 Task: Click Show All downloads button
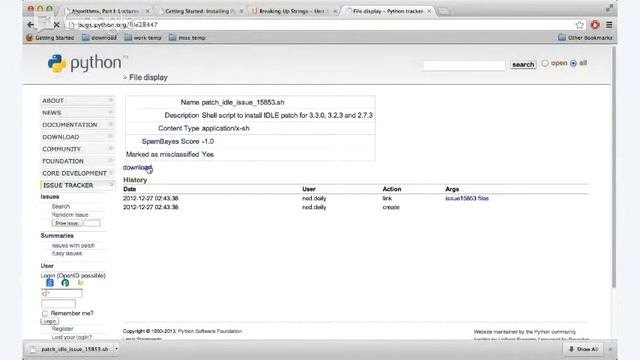tap(583, 349)
